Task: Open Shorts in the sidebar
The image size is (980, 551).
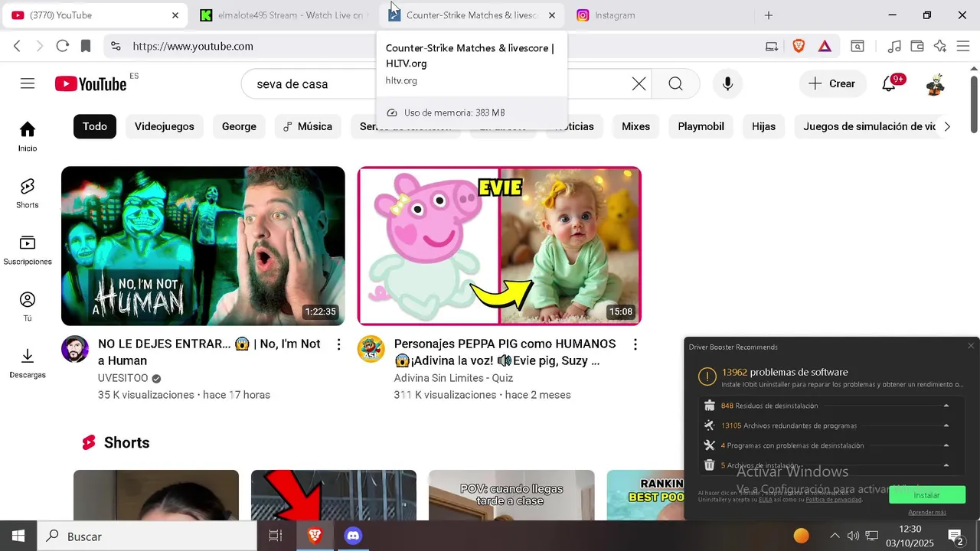Action: (28, 193)
